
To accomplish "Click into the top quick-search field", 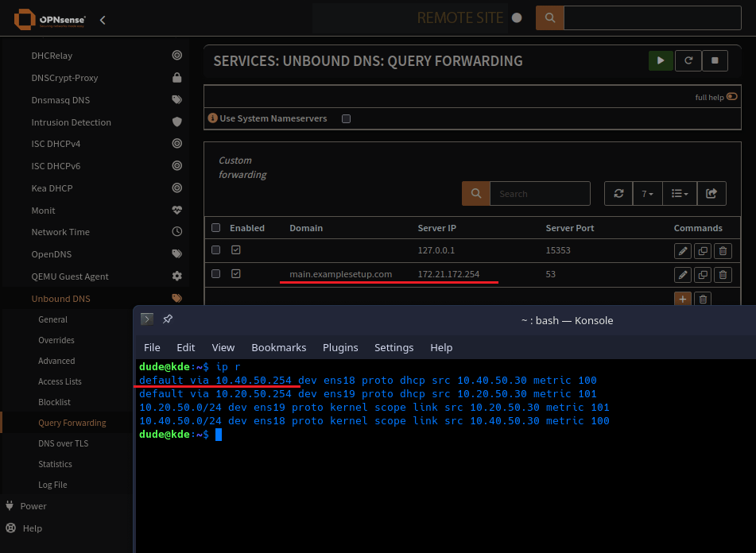I will pos(653,17).
